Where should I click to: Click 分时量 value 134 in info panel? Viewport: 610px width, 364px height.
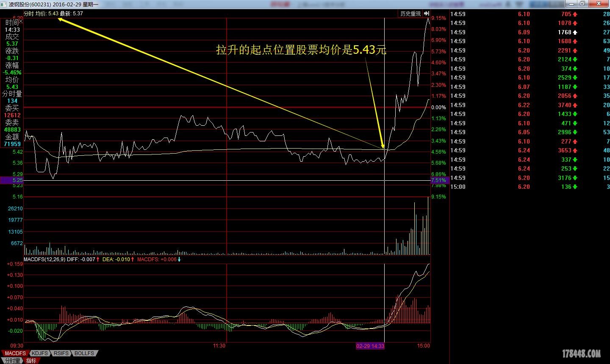tap(12, 101)
